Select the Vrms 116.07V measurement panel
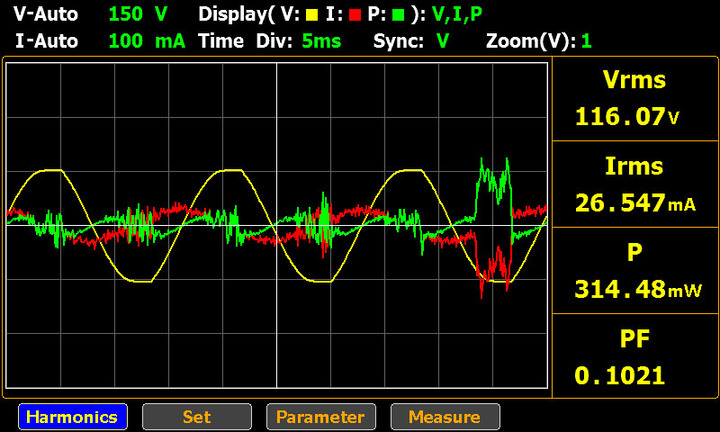Image resolution: width=720 pixels, height=432 pixels. (634, 99)
